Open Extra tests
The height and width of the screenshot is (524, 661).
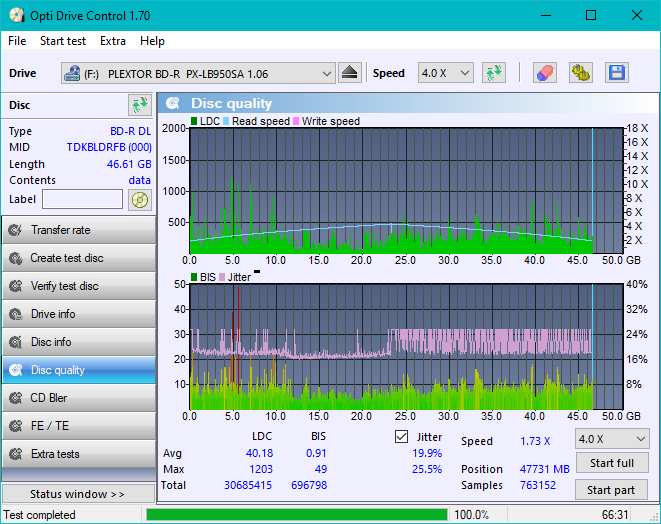tap(79, 454)
